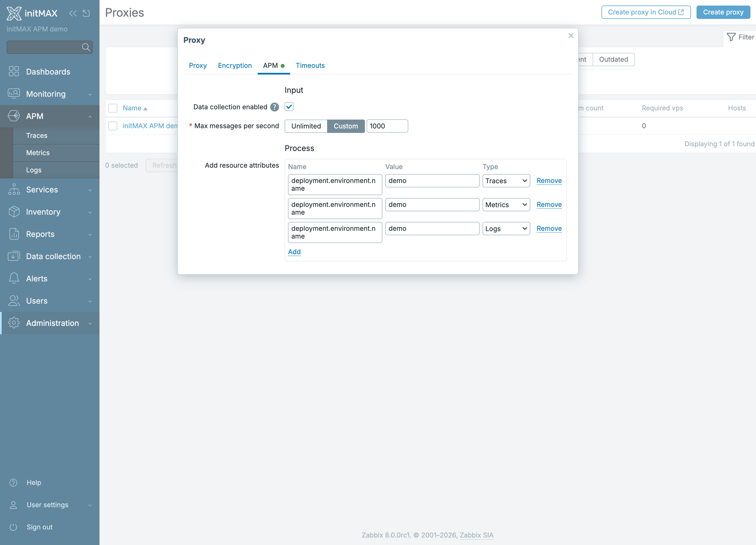Viewport: 756px width, 545px height.
Task: Open the Logs type dropdown
Action: pos(506,229)
